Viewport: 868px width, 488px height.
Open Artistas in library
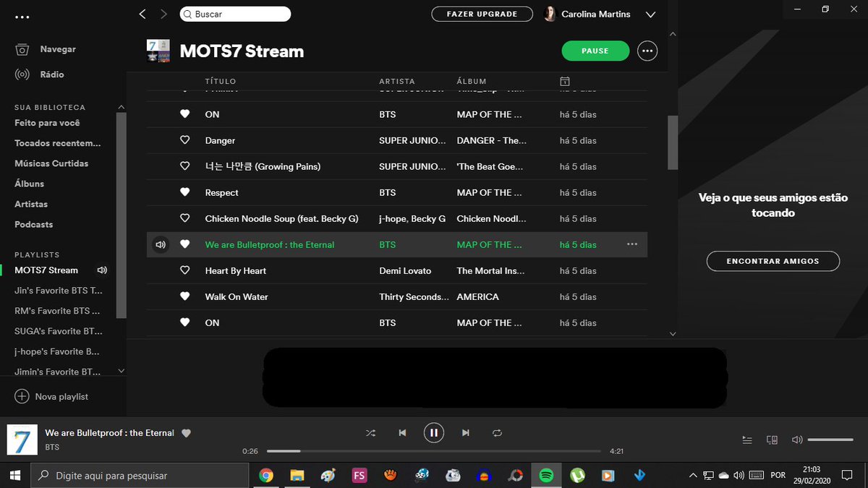click(31, 204)
